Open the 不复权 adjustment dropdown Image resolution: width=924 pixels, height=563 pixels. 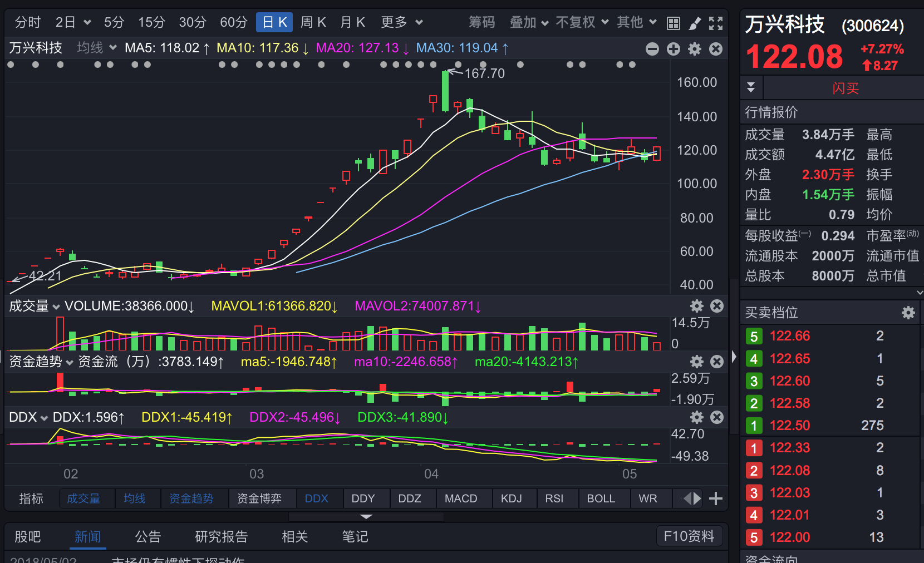(x=582, y=22)
